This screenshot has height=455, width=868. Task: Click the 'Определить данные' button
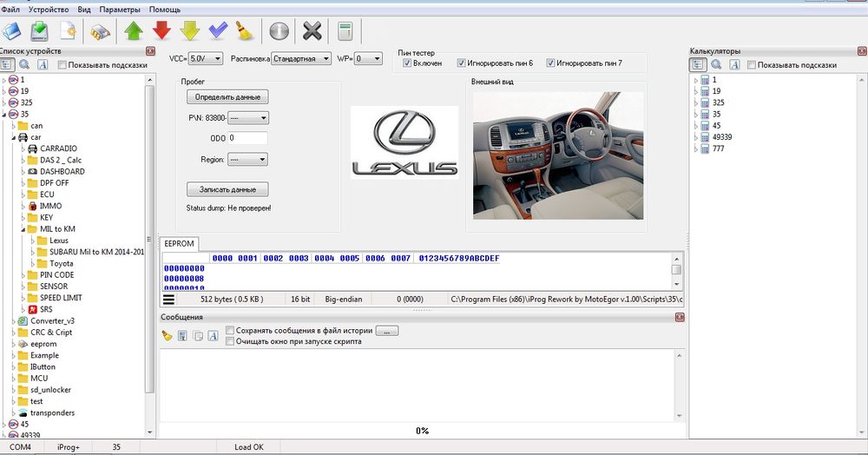coord(227,97)
